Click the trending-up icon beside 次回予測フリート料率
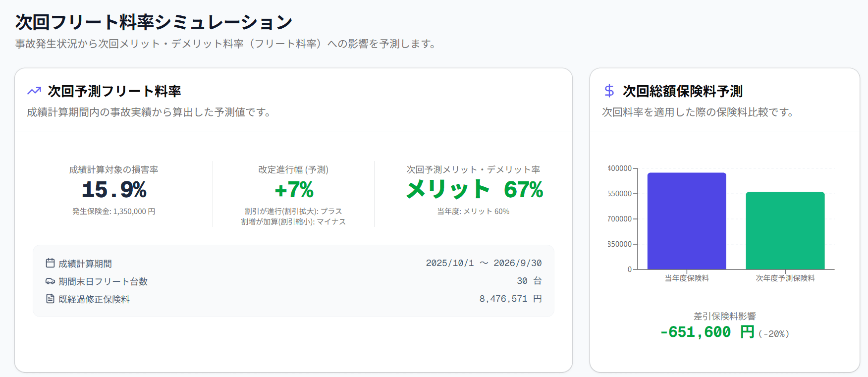 [x=34, y=91]
